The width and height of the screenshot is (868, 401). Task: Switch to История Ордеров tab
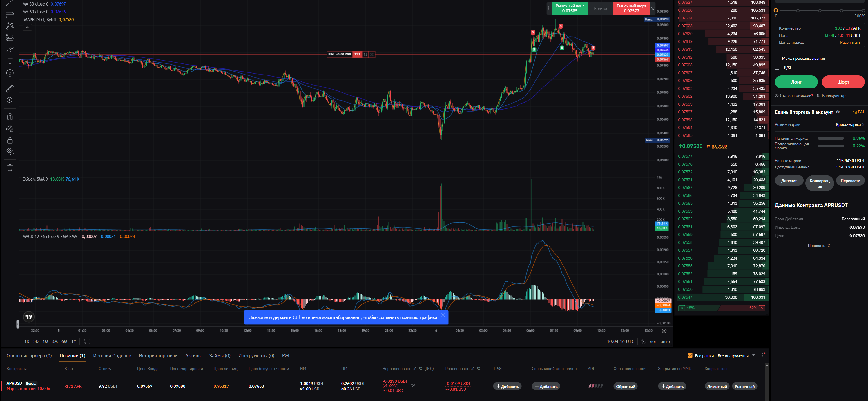click(112, 355)
